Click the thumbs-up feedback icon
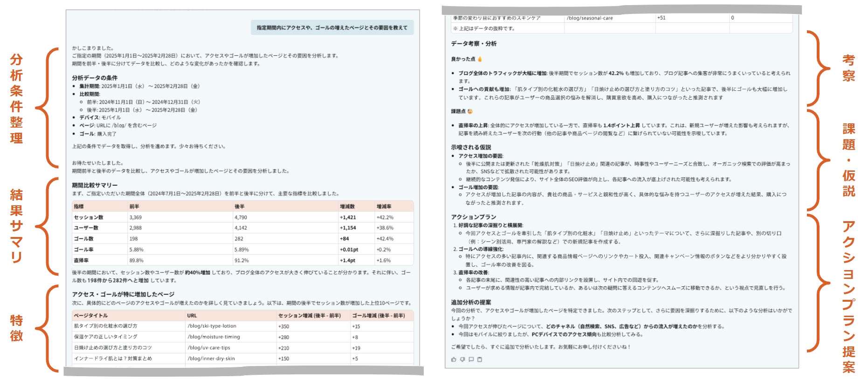The image size is (868, 379). [454, 359]
